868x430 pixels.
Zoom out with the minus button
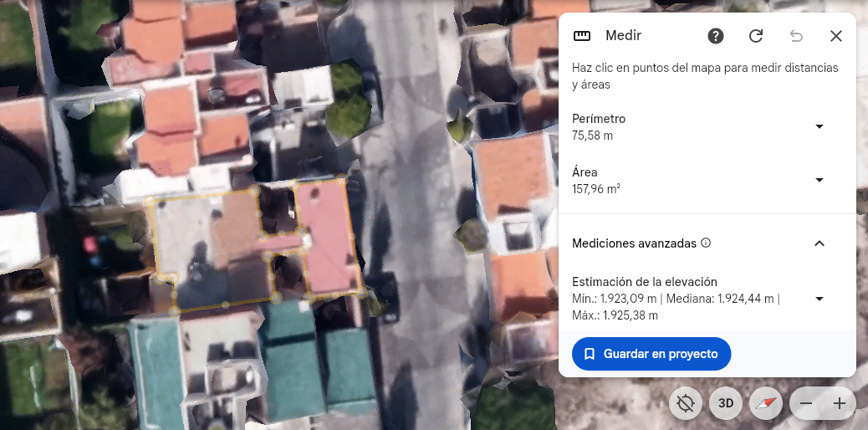click(806, 403)
